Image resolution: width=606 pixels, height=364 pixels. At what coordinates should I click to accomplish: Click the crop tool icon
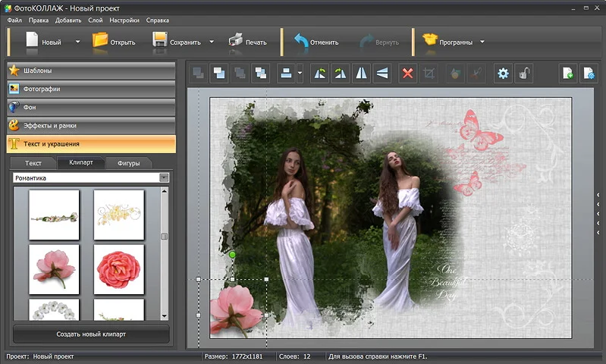(x=429, y=74)
